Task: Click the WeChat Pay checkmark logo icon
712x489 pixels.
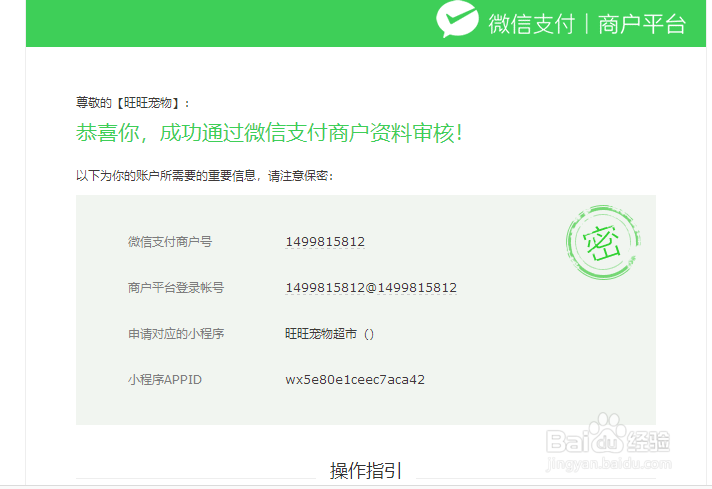Action: tap(457, 19)
